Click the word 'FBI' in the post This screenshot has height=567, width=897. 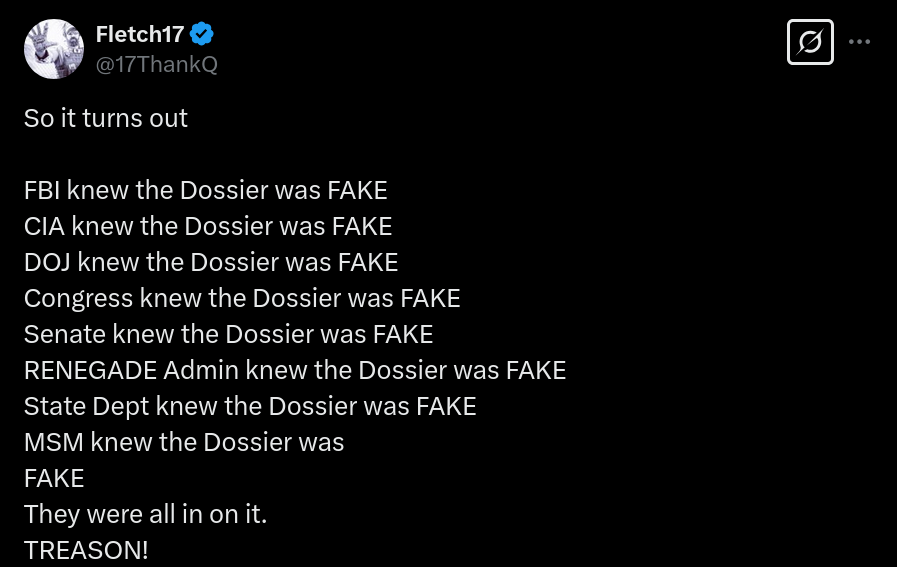click(42, 191)
